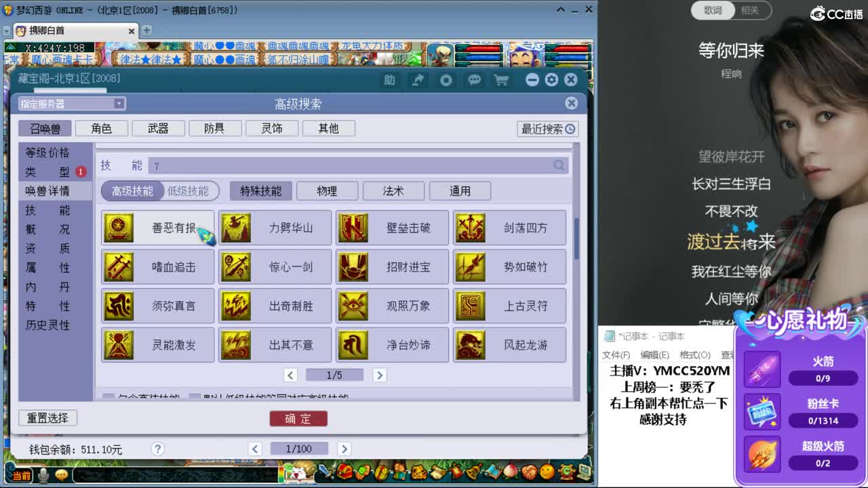Click the 确定 confirm button

(x=298, y=419)
